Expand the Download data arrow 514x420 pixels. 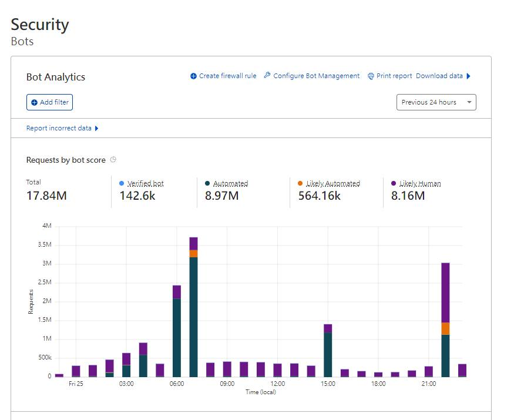coord(468,76)
